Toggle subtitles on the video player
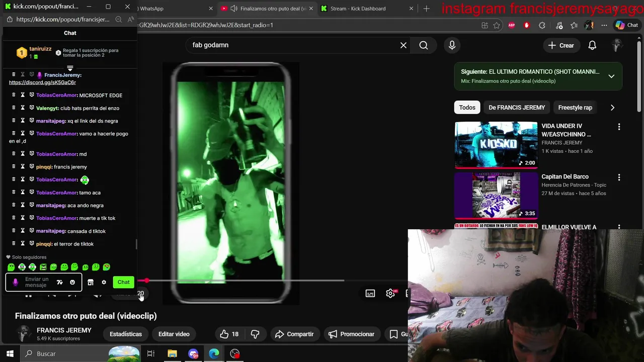This screenshot has height=362, width=644. 370,293
